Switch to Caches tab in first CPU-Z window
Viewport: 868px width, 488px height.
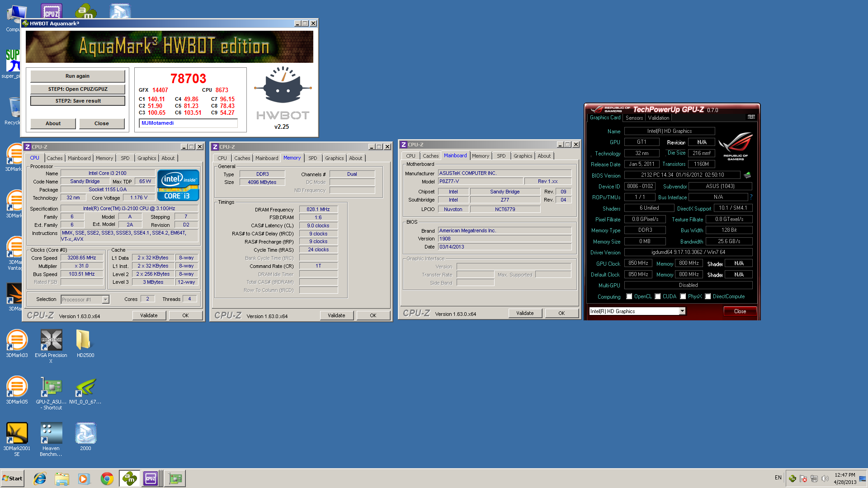(x=55, y=158)
